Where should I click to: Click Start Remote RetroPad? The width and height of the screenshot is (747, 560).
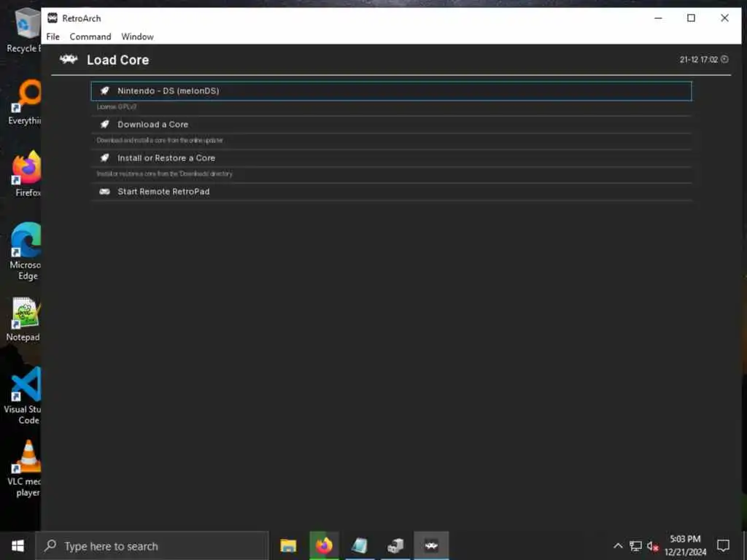(x=391, y=192)
